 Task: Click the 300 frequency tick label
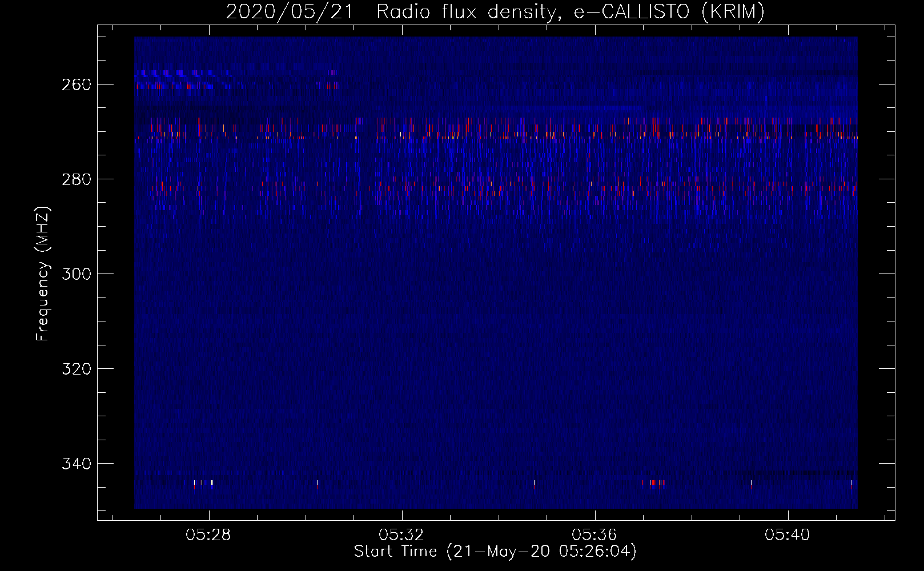coord(77,274)
